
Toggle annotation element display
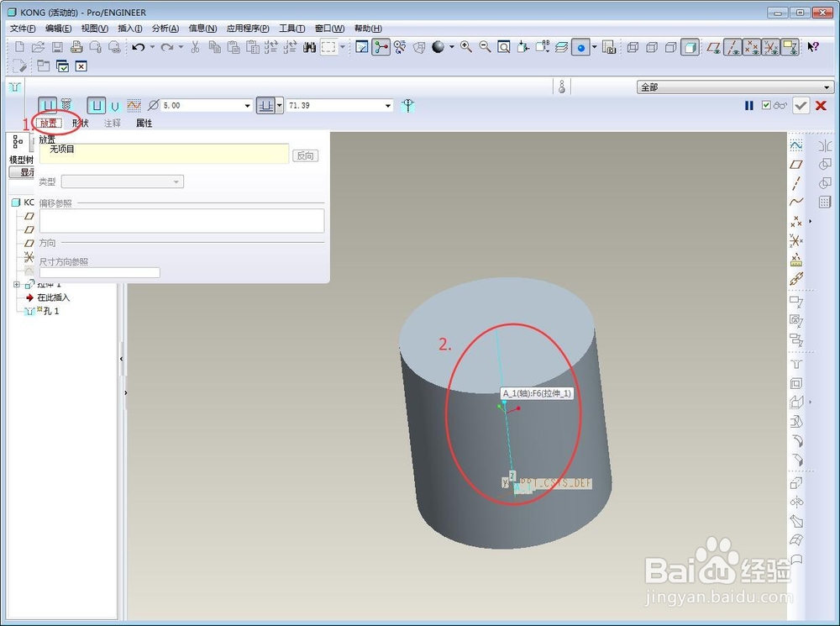(x=790, y=47)
